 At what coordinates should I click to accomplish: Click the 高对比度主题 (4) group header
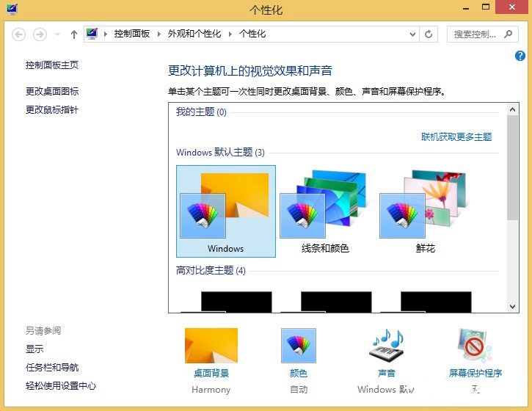211,271
